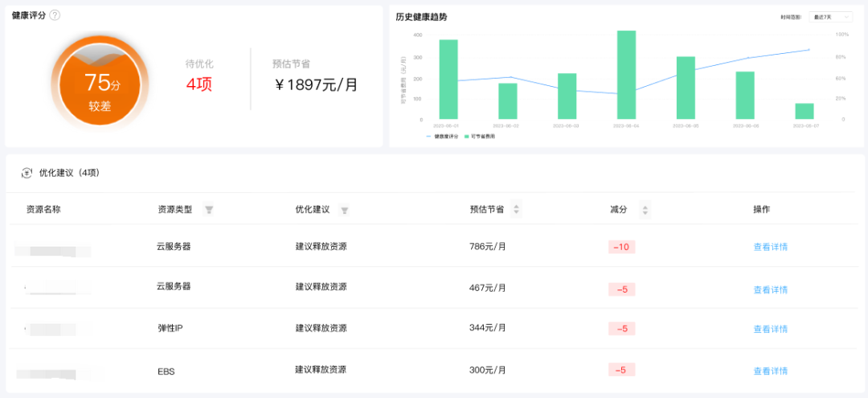Click the EBS resource type cell
The width and height of the screenshot is (868, 398).
pyautogui.click(x=166, y=371)
